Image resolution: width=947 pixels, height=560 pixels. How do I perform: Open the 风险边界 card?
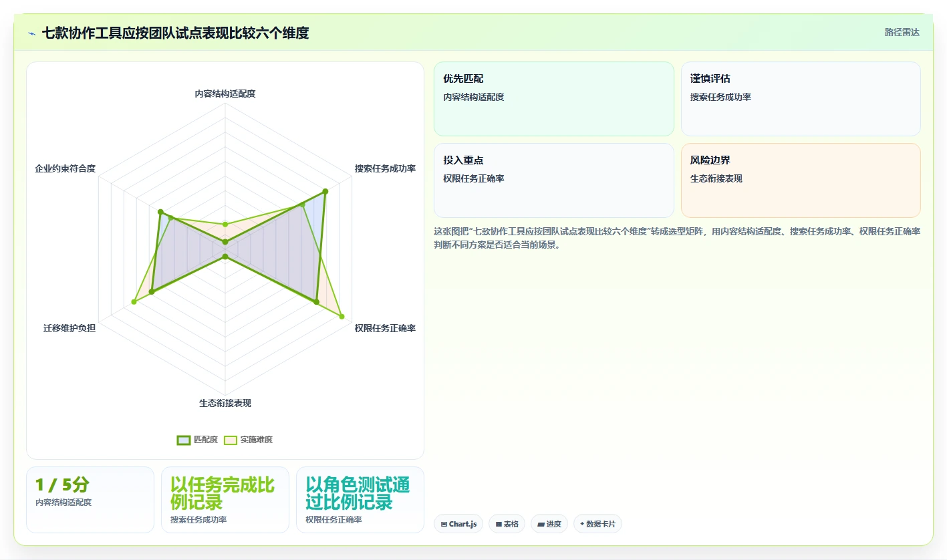801,180
